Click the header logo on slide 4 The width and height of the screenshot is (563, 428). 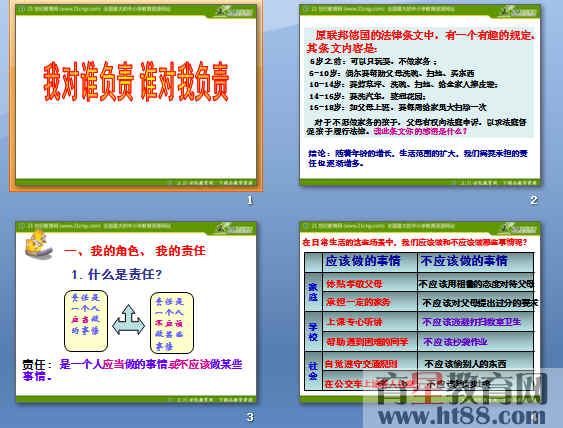coord(517,228)
